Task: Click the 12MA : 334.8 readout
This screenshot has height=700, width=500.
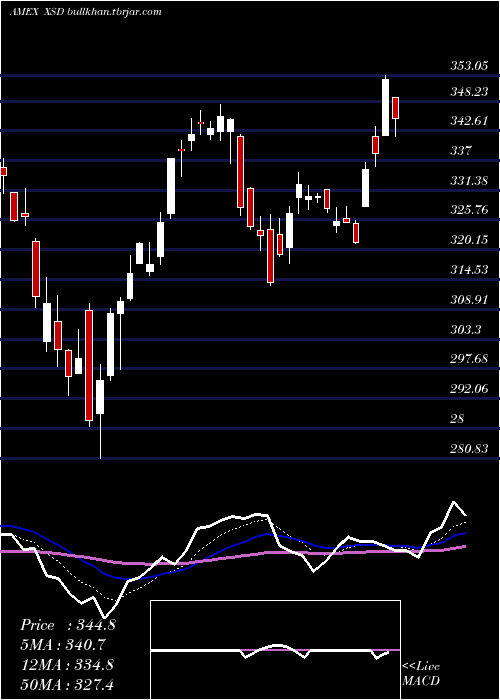Action: click(x=67, y=665)
